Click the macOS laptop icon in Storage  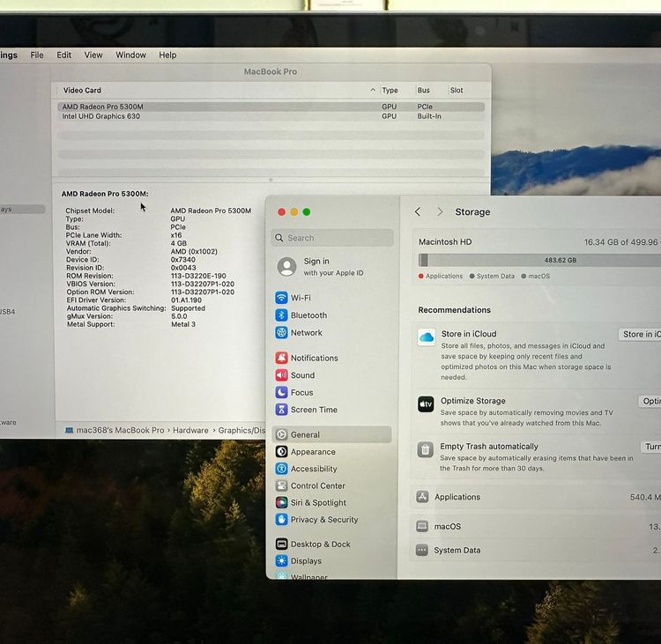[x=422, y=526]
